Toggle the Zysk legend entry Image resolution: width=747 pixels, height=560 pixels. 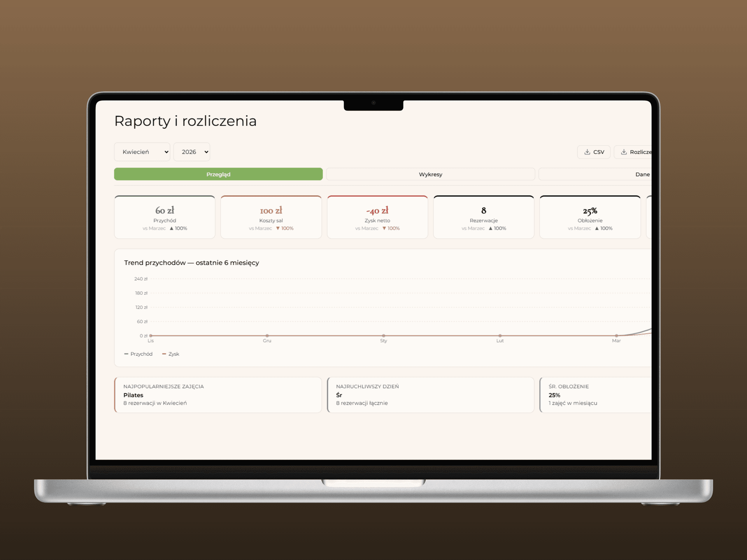pyautogui.click(x=171, y=354)
